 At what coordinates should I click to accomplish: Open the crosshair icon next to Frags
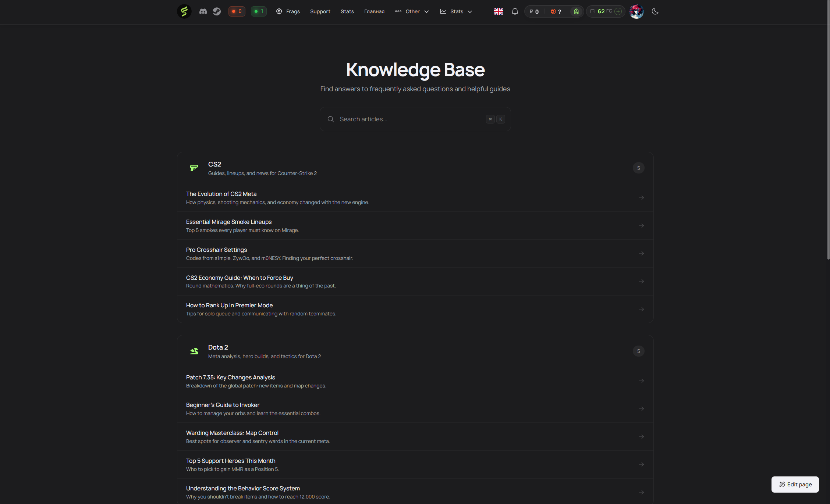279,11
